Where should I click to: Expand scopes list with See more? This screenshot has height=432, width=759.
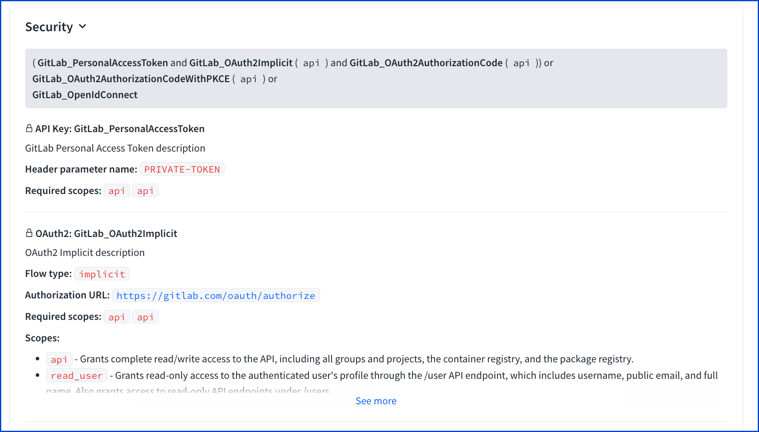[x=376, y=401]
